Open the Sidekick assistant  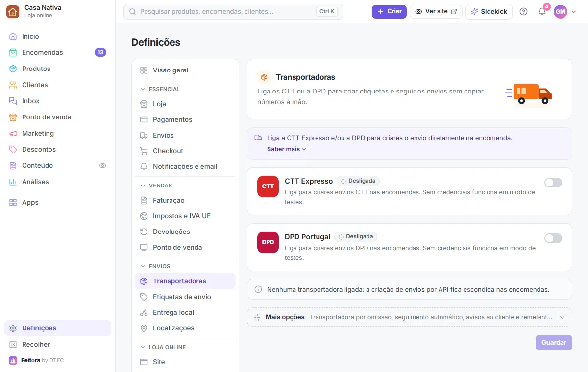point(489,12)
